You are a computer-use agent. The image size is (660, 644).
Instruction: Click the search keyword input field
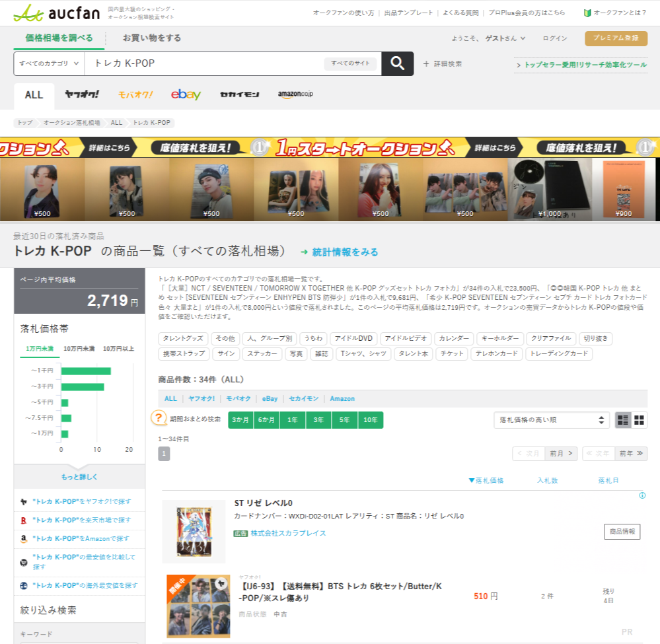tap(205, 63)
